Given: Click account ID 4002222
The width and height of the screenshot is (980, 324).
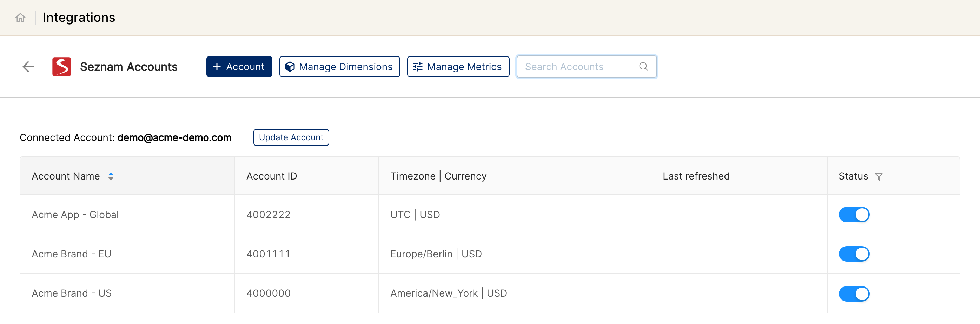Looking at the screenshot, I should coord(268,215).
